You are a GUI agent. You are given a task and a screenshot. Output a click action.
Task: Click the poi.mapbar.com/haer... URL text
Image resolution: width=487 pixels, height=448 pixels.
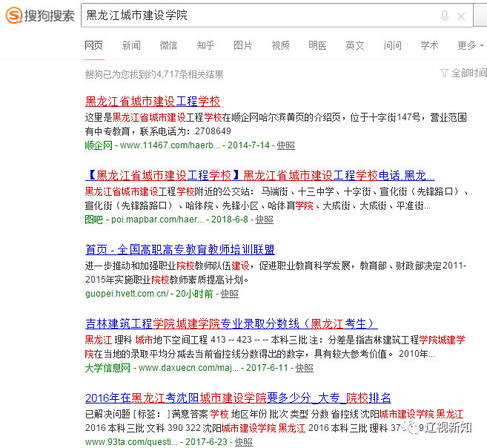(157, 220)
